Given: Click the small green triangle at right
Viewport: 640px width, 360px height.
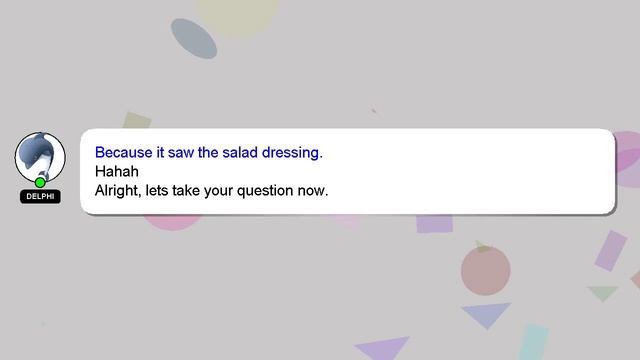Looking at the screenshot, I should (603, 293).
